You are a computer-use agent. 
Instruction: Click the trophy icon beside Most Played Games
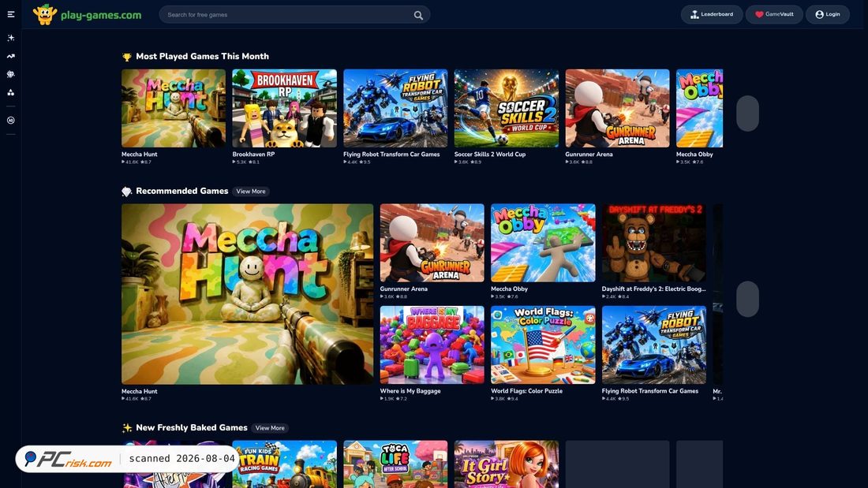click(127, 57)
